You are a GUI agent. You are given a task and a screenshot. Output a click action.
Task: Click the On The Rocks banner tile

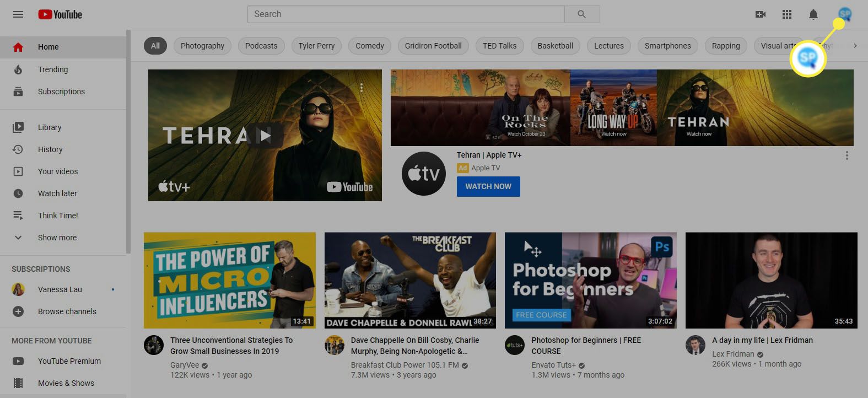[x=480, y=107]
